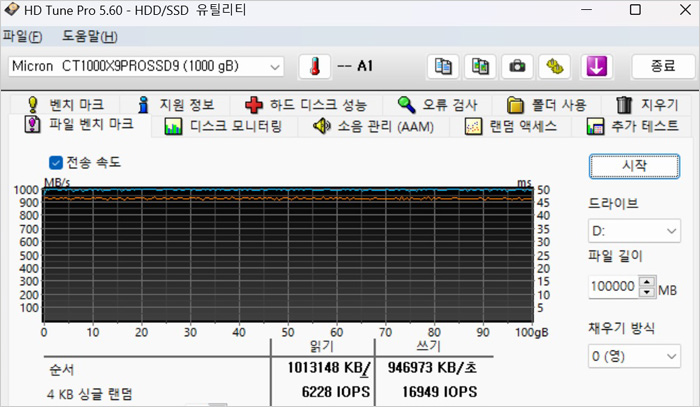Click the HD Tune Pro title bar icon
Screen dimensions: 700x407
11,10
